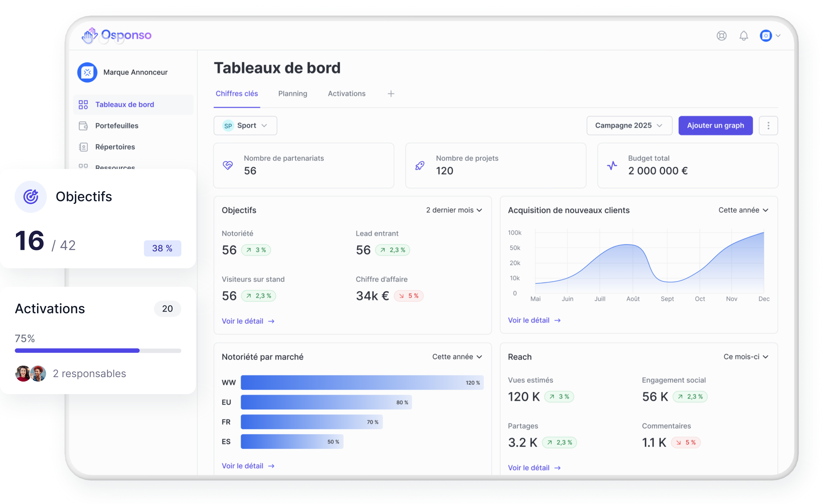
Task: Click the Ajouter un graph button
Action: coord(716,125)
